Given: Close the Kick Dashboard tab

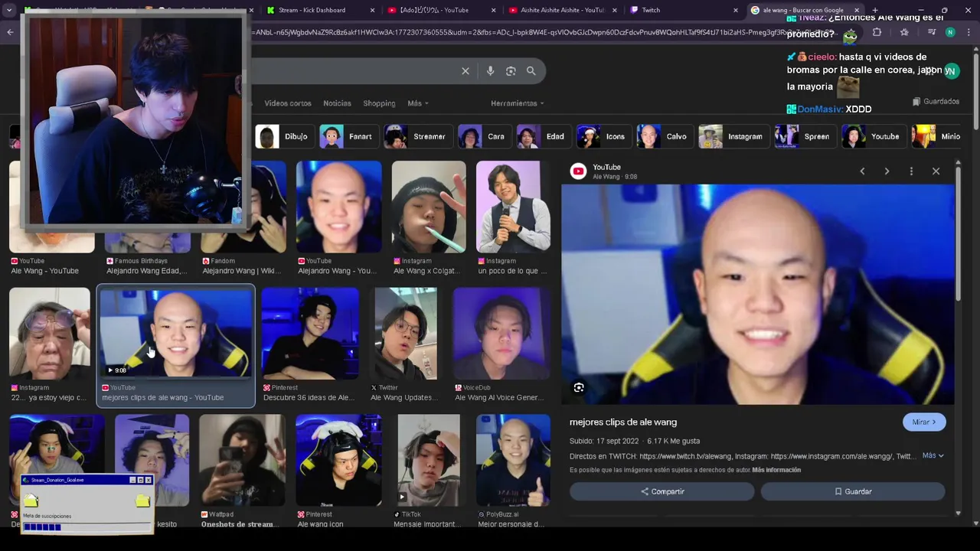Looking at the screenshot, I should [x=373, y=10].
